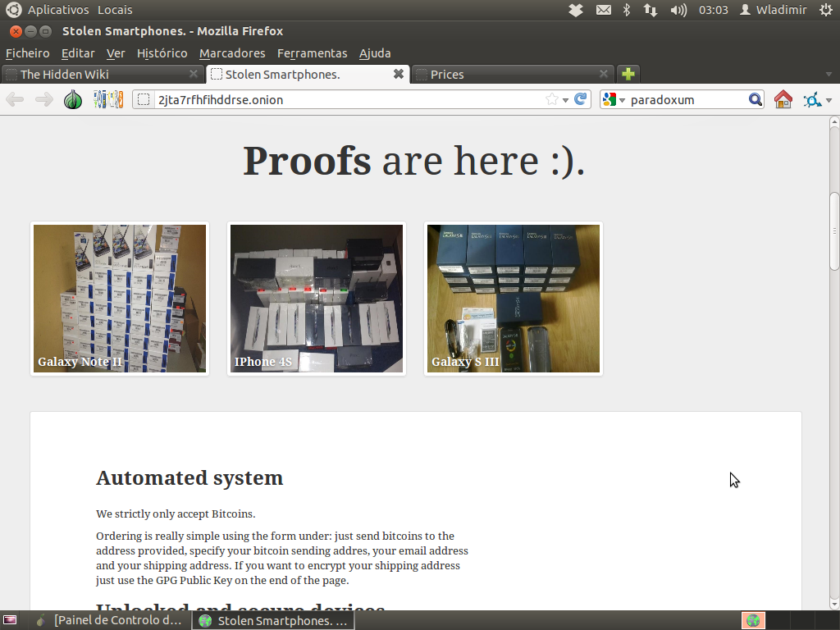Focus the URL address field
The width and height of the screenshot is (840, 630).
tap(348, 100)
